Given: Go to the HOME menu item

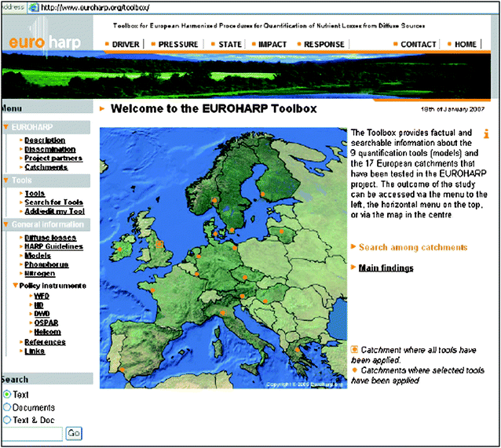Looking at the screenshot, I should tap(466, 45).
